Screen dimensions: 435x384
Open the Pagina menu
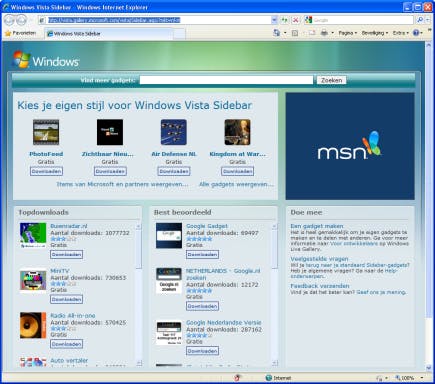347,33
